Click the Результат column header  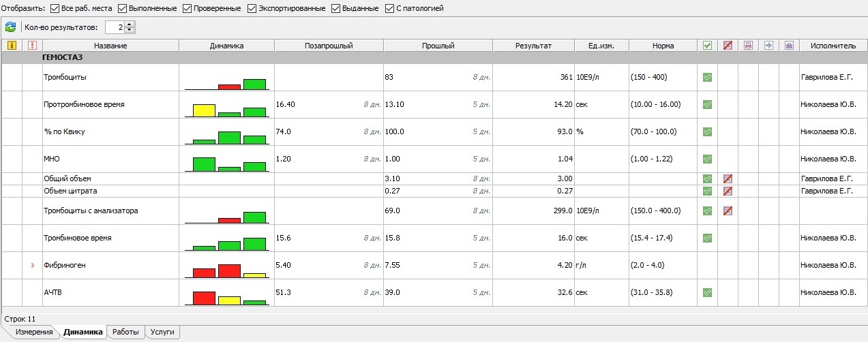click(x=533, y=46)
